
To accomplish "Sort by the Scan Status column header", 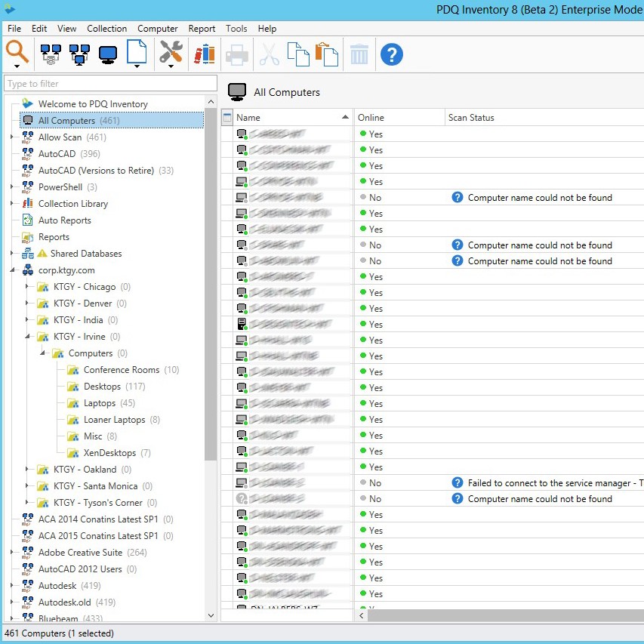I will coord(544,118).
